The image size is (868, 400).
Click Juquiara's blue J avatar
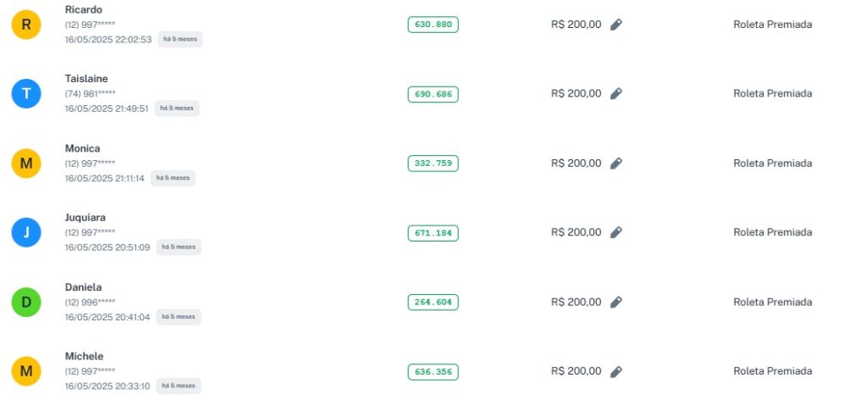click(x=26, y=232)
